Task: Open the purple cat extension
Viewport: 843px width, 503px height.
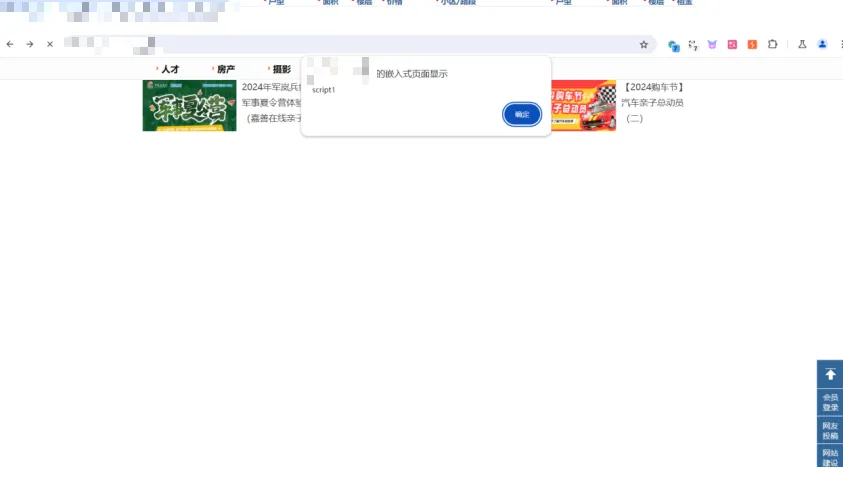Action: click(x=712, y=45)
